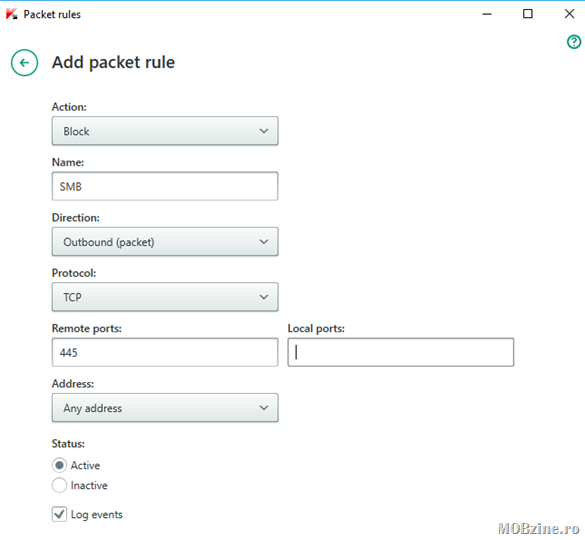The image size is (585, 540).
Task: Click the Name field containing SMB
Action: [x=165, y=186]
